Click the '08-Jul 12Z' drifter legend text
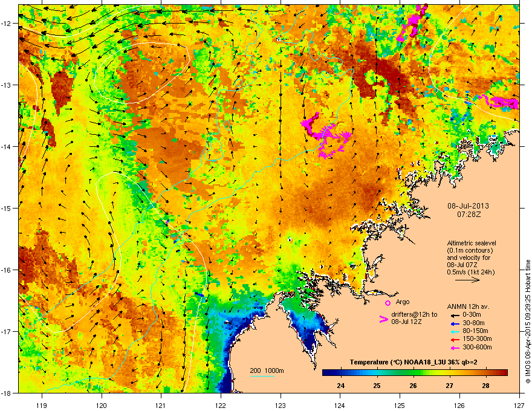Image resolution: width=532 pixels, height=411 pixels. click(406, 322)
